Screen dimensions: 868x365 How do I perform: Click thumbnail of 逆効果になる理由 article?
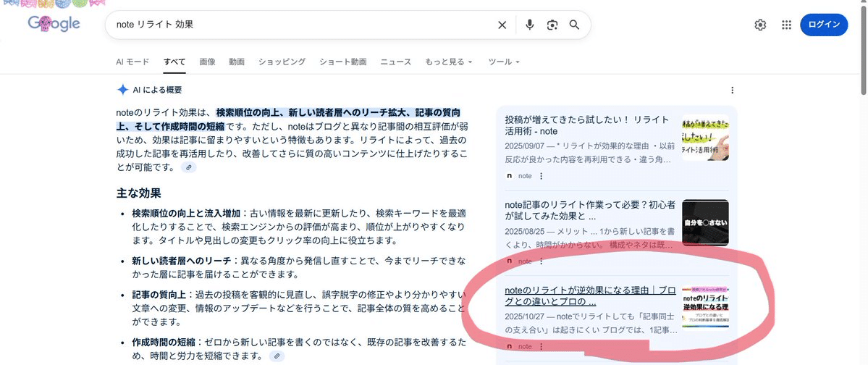coord(705,306)
